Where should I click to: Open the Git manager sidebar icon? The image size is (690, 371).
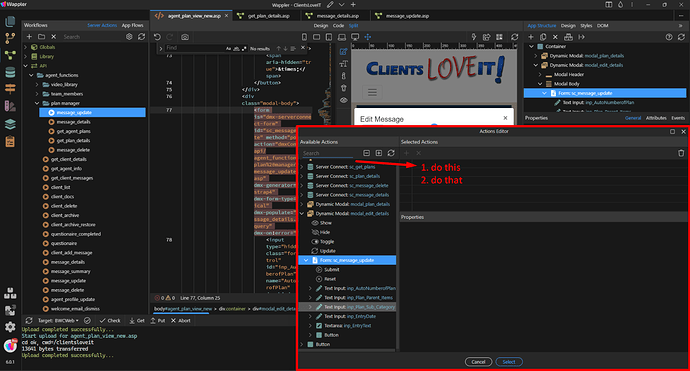pyautogui.click(x=10, y=38)
